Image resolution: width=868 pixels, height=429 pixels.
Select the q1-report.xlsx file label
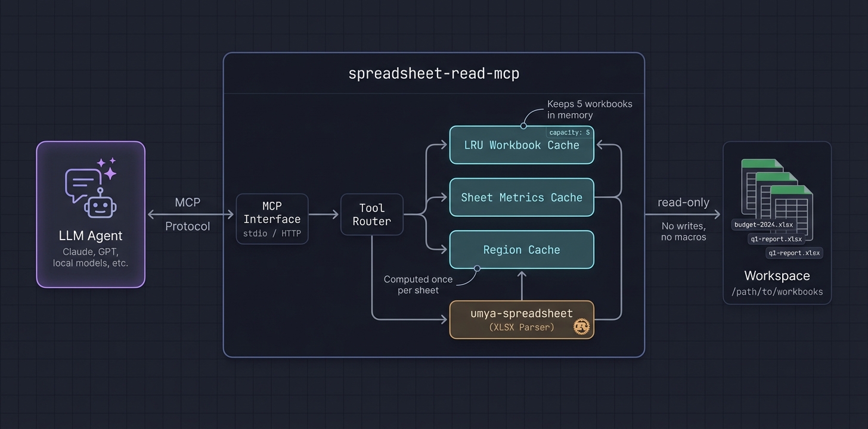pos(777,238)
